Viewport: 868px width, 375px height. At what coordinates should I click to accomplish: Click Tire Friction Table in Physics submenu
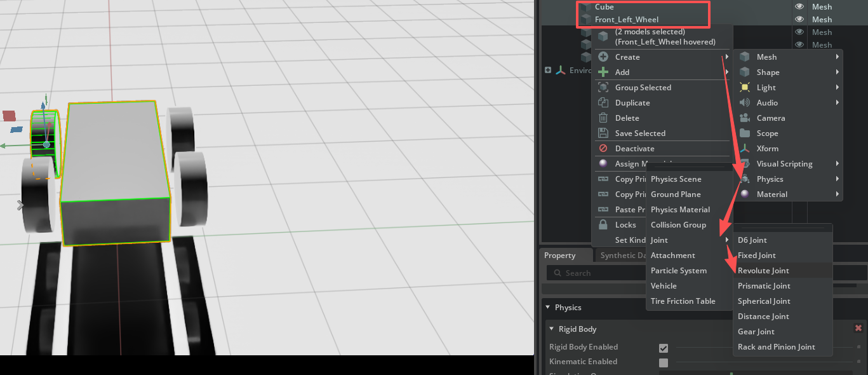[682, 301]
